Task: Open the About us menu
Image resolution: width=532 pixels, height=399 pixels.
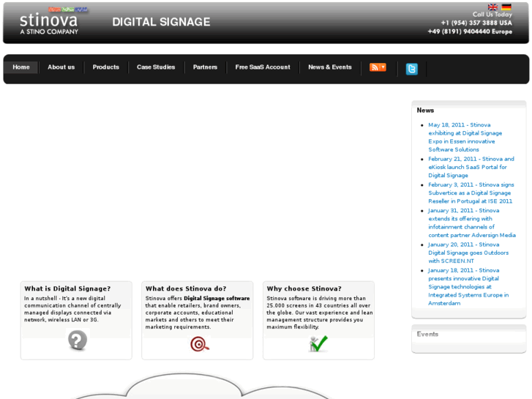Action: (x=61, y=67)
